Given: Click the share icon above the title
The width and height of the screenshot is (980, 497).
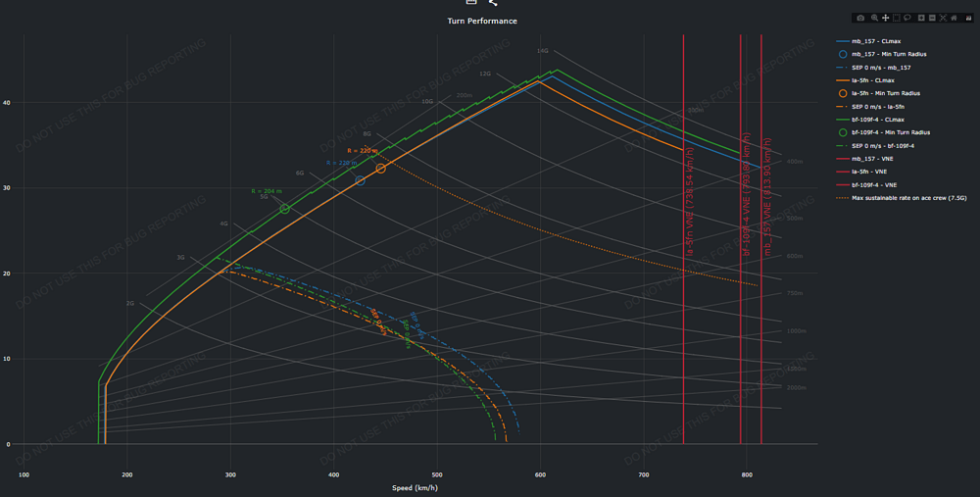Looking at the screenshot, I should [x=493, y=3].
